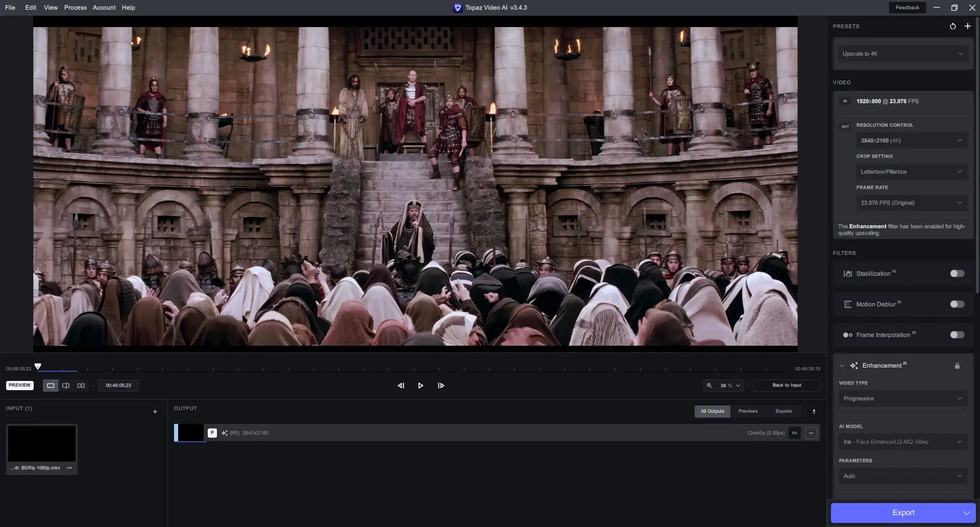The image size is (980, 527).
Task: Open the 3840x2160 resolution dropdown
Action: click(912, 140)
